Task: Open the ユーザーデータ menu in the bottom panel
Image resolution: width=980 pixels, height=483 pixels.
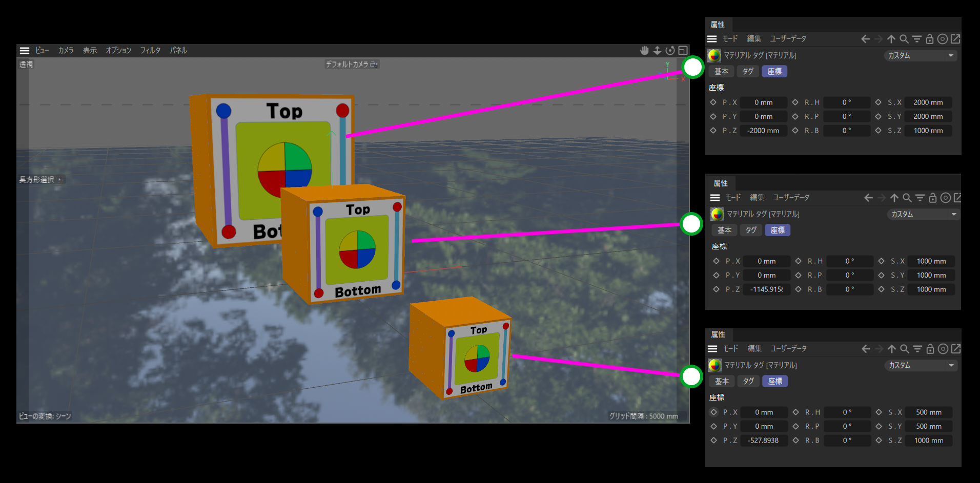Action: coord(788,349)
